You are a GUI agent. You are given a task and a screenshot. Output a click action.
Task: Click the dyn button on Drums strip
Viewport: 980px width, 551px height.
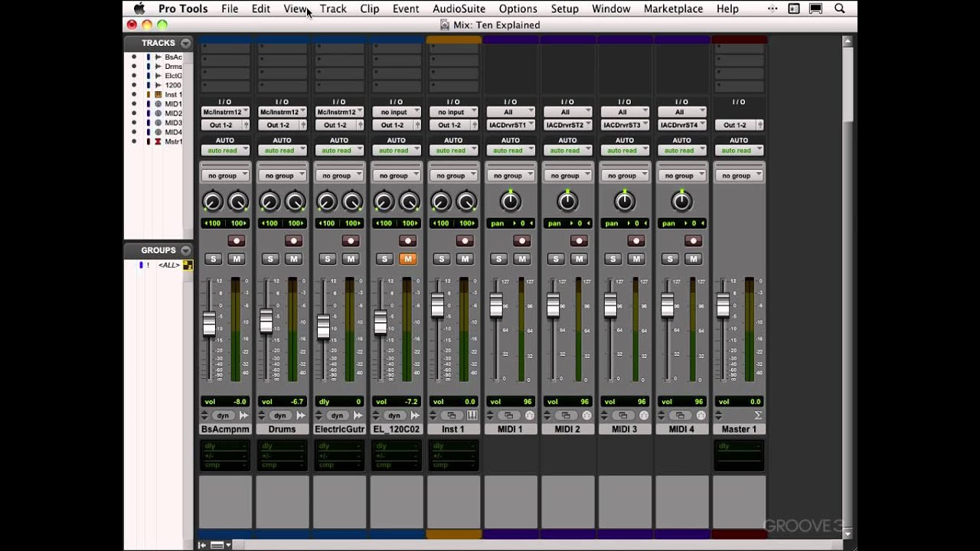tap(280, 416)
